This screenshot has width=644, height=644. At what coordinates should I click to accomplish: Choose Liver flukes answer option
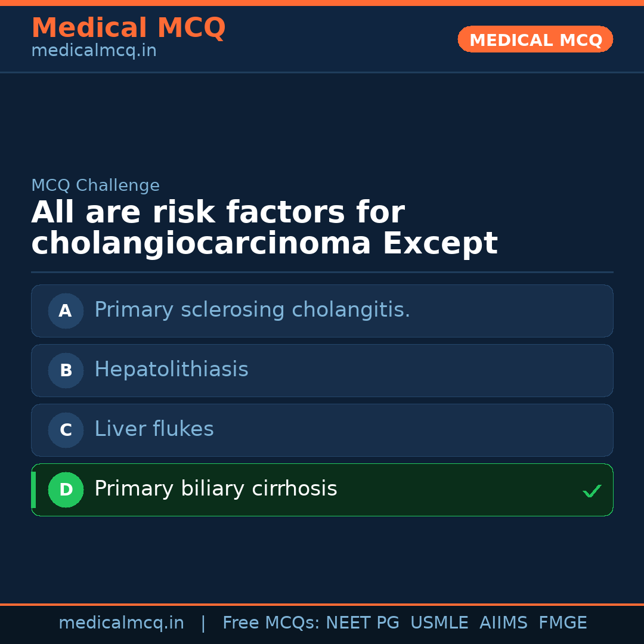click(154, 429)
